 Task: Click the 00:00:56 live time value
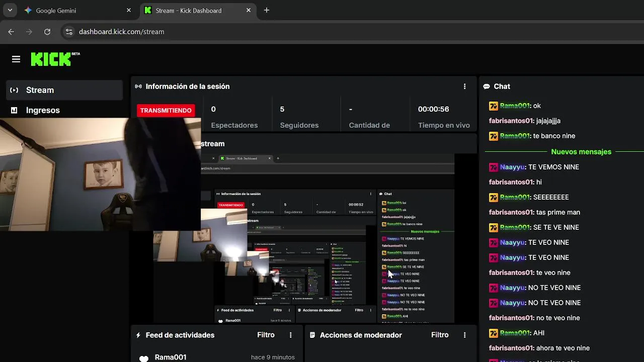pos(433,109)
